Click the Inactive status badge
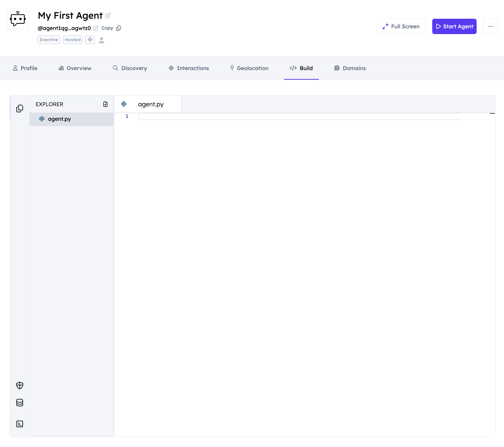504x447 pixels. (x=49, y=40)
